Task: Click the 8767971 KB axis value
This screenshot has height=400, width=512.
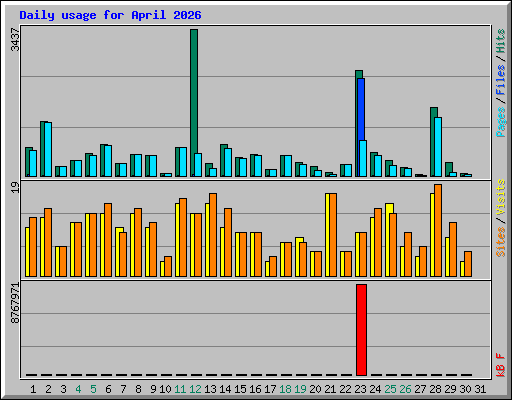Action: tap(15, 303)
